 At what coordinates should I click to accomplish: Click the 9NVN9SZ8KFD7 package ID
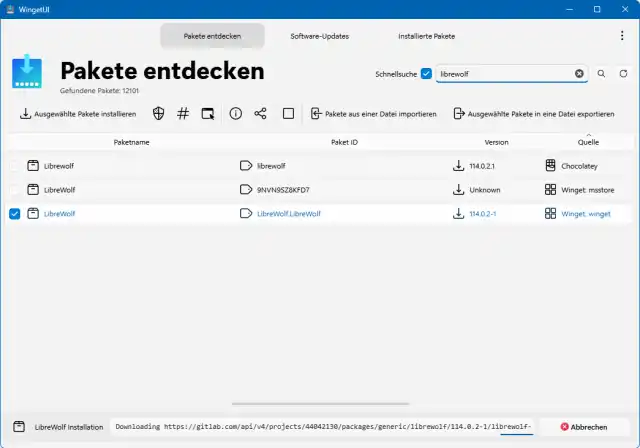(283, 190)
